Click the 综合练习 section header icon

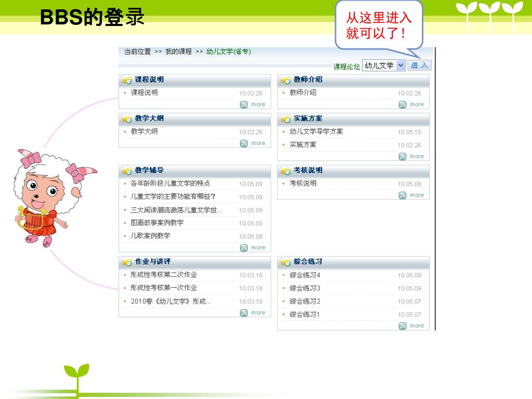[x=286, y=262]
